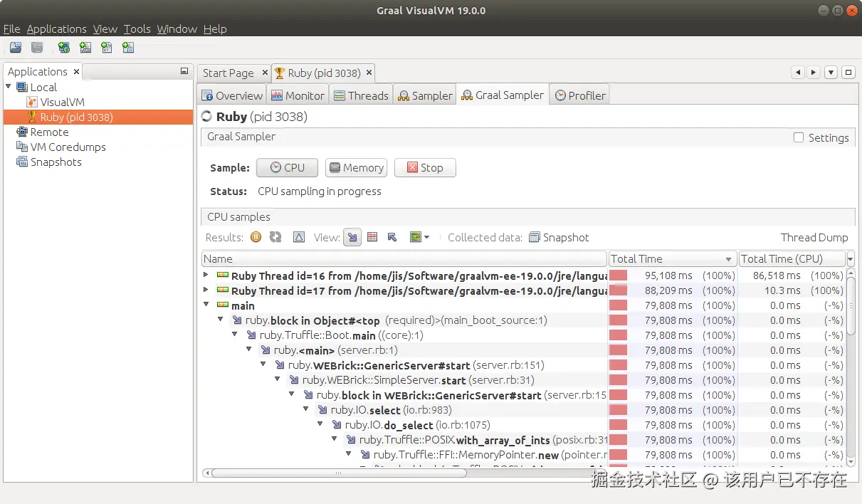The height and width of the screenshot is (504, 862).
Task: Switch to the Profiler tab
Action: pyautogui.click(x=580, y=95)
